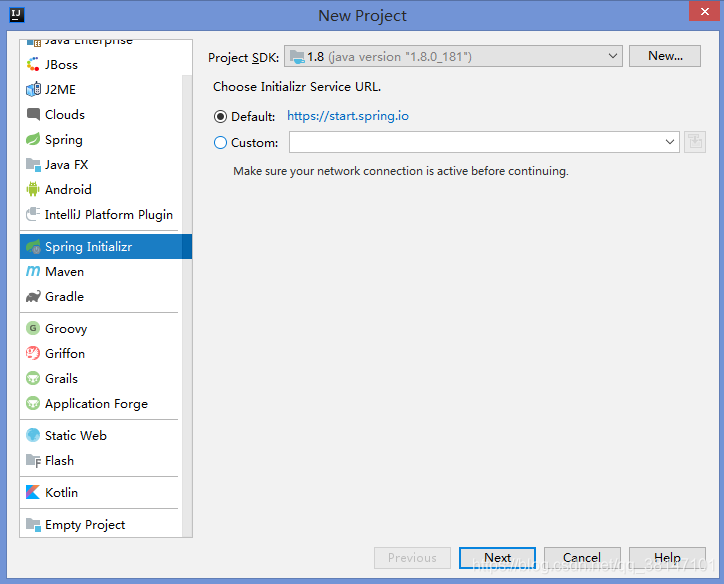Click the Static Web globe icon
This screenshot has width=724, height=584.
click(33, 435)
